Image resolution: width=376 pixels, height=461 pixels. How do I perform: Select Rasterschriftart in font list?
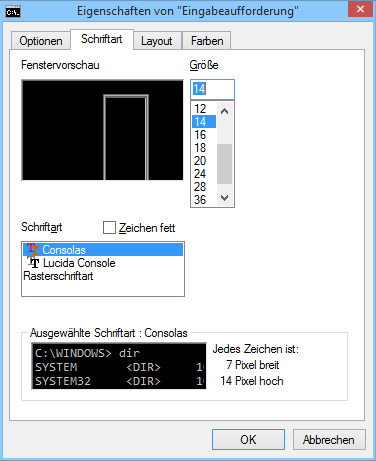point(103,276)
